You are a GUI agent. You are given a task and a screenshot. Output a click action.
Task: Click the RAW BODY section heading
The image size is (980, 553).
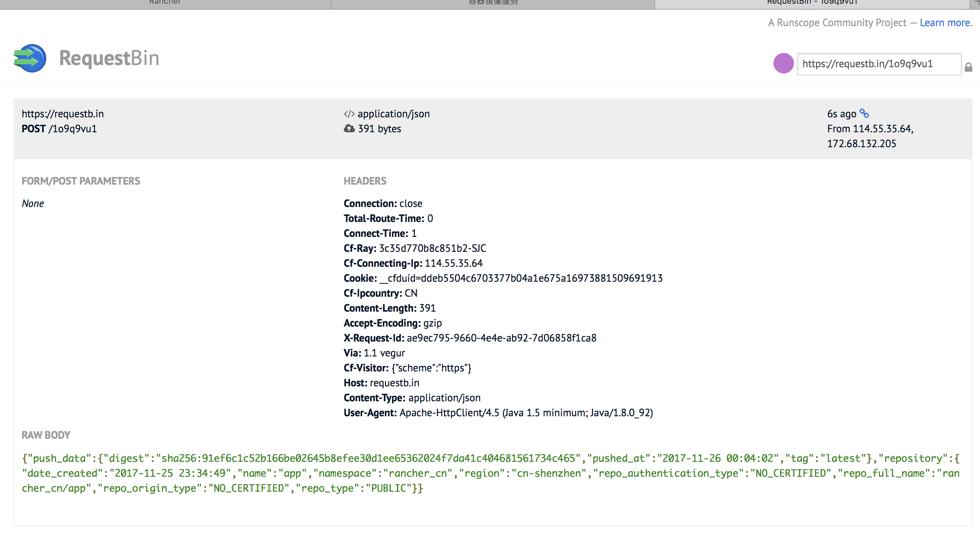tap(46, 435)
